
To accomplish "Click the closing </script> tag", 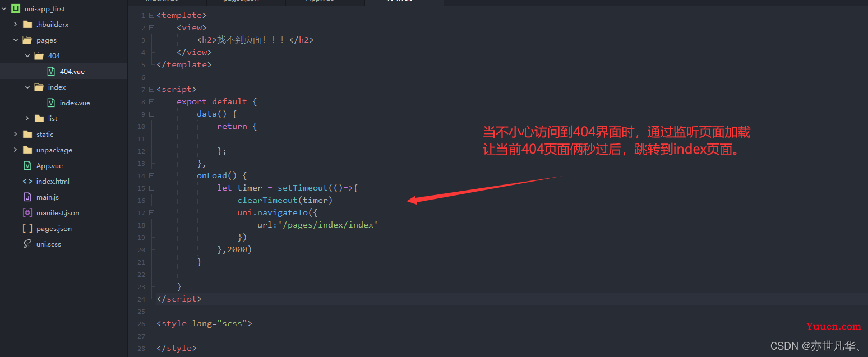I will pyautogui.click(x=179, y=299).
